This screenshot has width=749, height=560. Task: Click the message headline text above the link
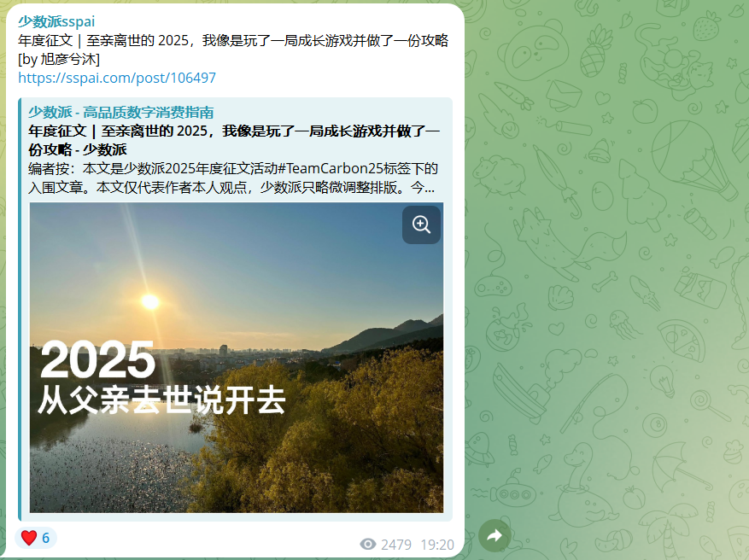(233, 41)
